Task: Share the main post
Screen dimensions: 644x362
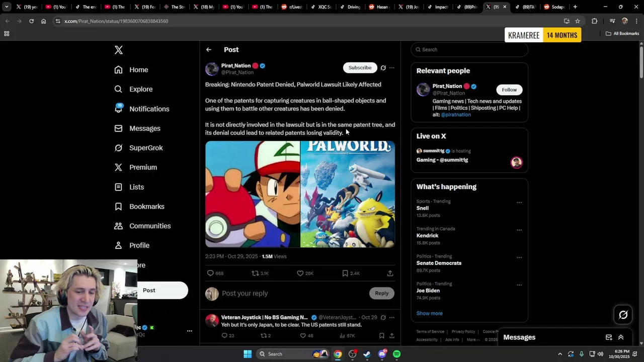Action: tap(390, 273)
